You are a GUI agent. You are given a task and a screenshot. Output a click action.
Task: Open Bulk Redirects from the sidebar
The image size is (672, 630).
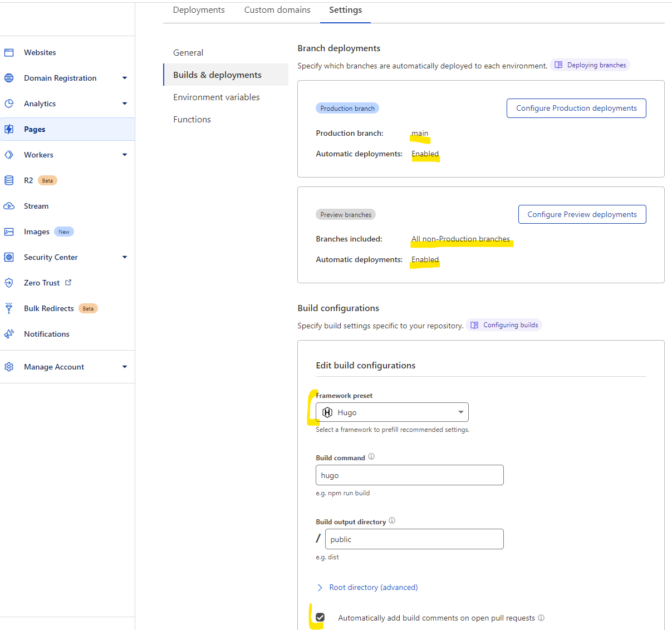coord(48,308)
